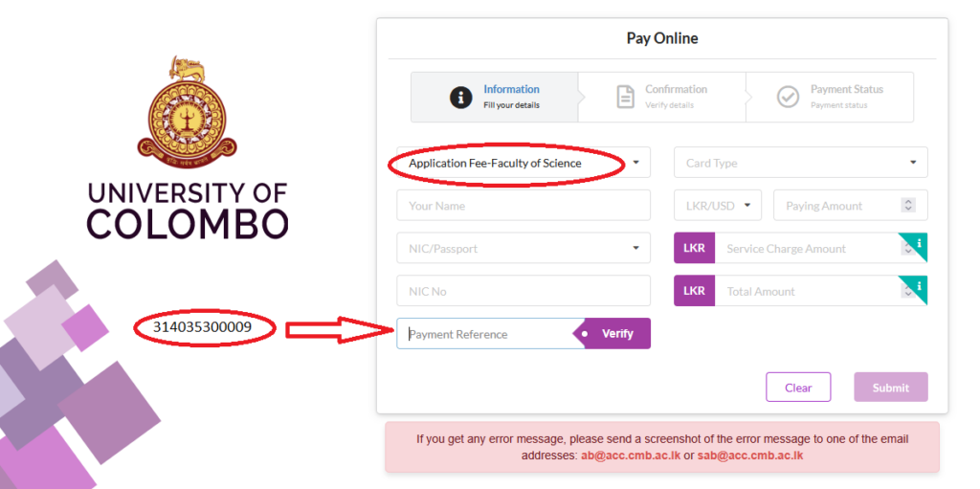Click info icon on Service Charge Amount
Viewport: 980px width, 489px height.
click(919, 243)
